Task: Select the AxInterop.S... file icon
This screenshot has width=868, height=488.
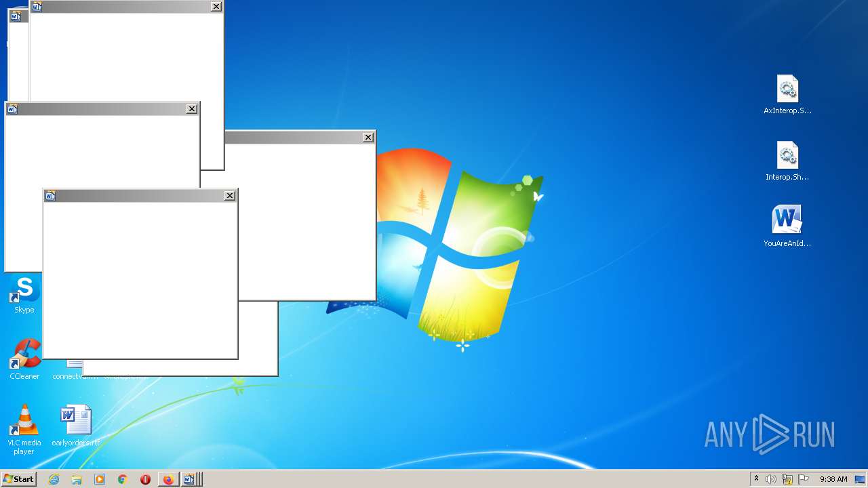Action: coord(787,94)
